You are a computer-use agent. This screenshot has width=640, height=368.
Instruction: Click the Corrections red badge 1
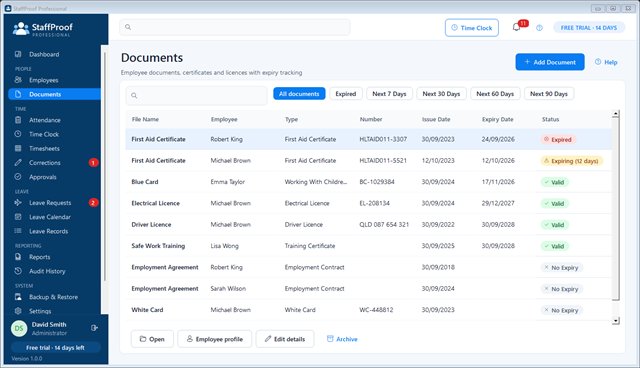point(93,163)
